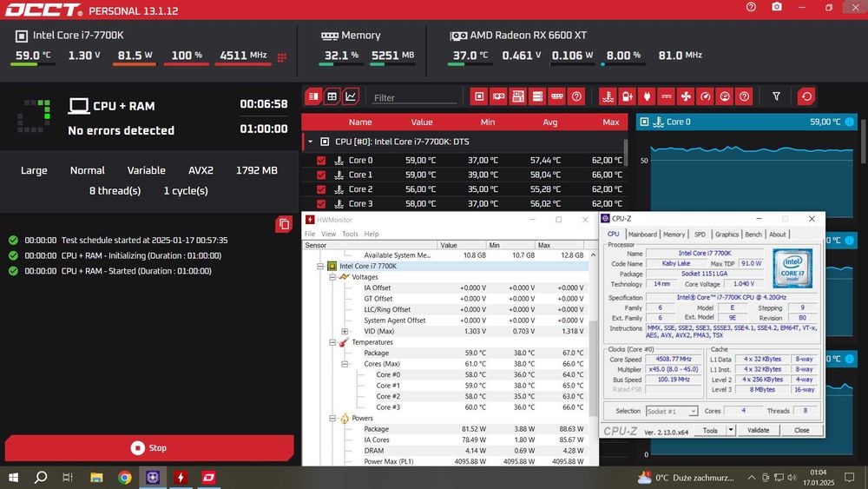Open info icon on Core 0 graph
The image size is (868, 489).
tap(849, 122)
